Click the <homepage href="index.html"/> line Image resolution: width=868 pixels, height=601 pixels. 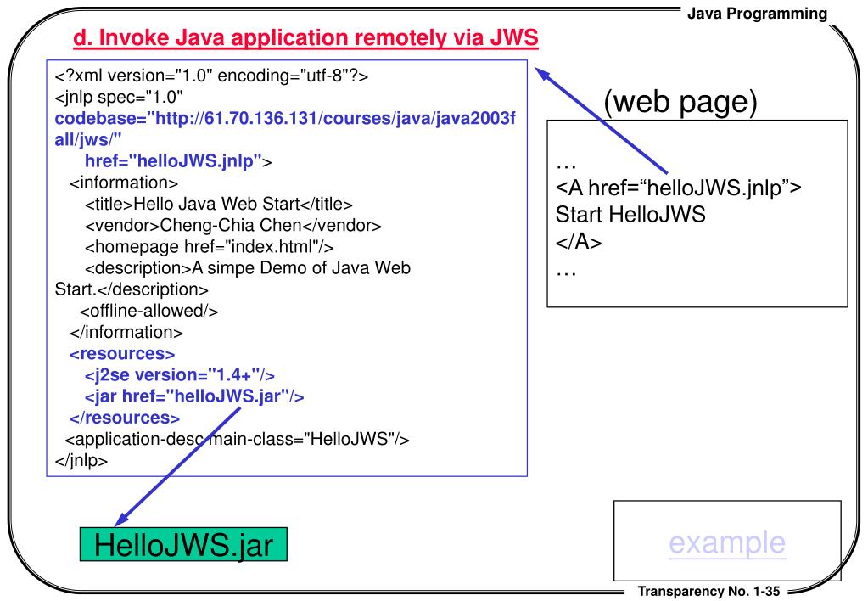[x=210, y=247]
